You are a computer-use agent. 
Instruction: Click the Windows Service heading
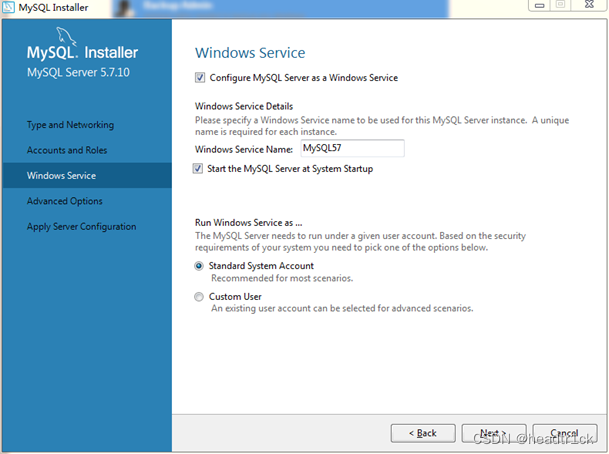pos(250,53)
